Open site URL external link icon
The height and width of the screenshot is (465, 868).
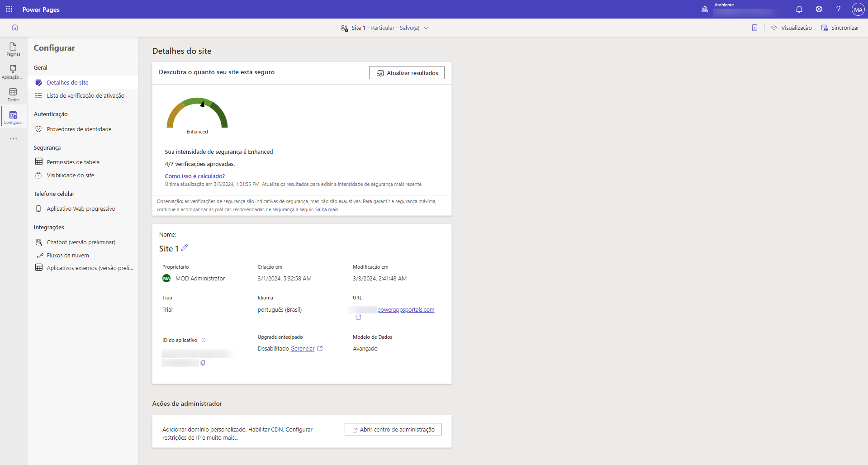coord(358,317)
